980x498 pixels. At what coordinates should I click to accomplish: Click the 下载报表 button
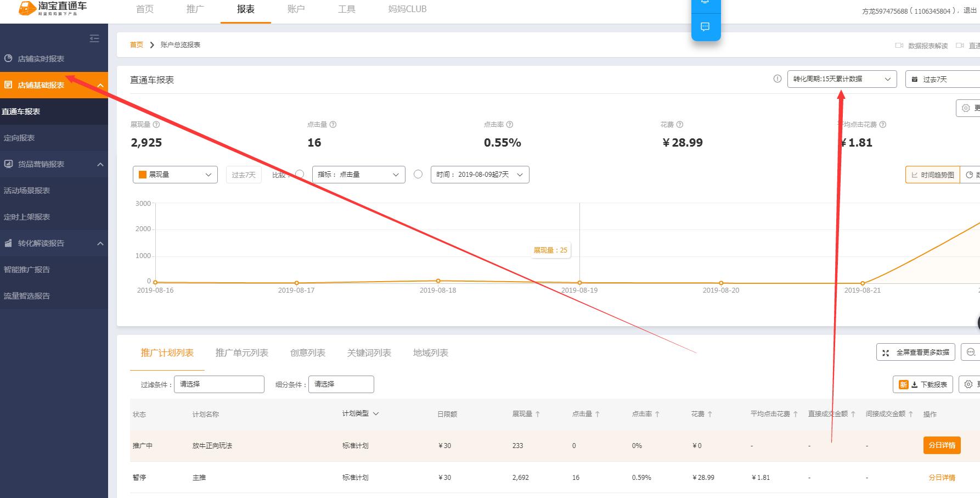coord(923,384)
